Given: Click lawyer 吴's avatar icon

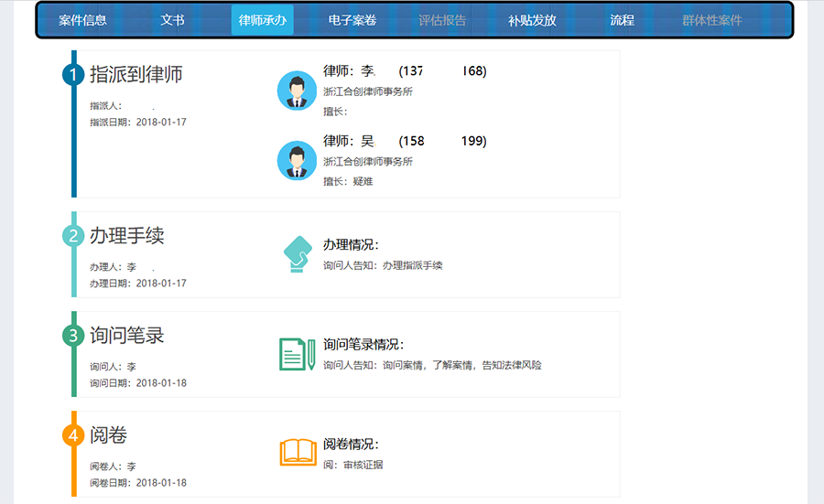Looking at the screenshot, I should (297, 160).
